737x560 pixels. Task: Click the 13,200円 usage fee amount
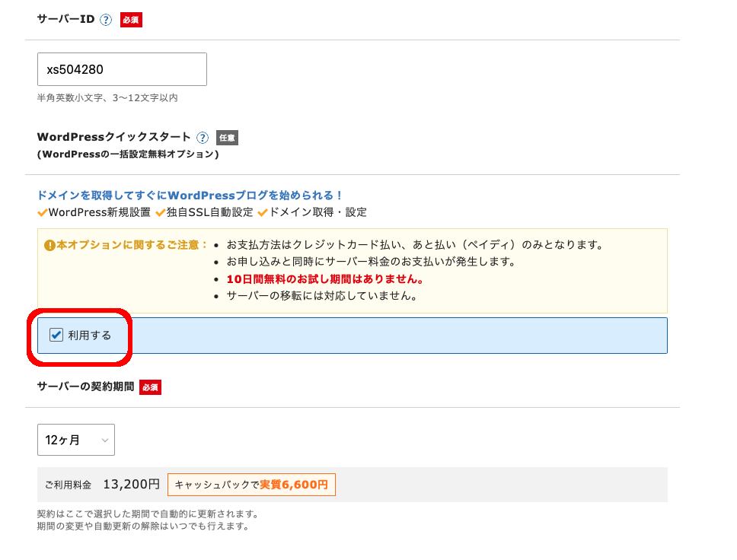tap(131, 485)
